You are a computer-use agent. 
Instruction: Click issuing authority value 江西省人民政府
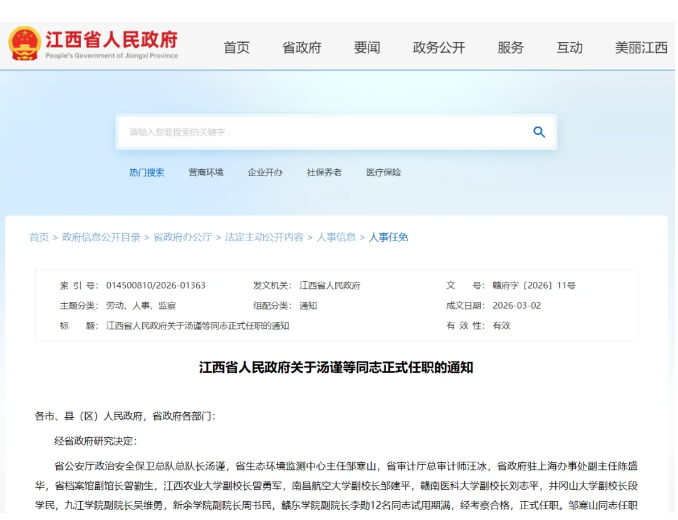tap(330, 285)
